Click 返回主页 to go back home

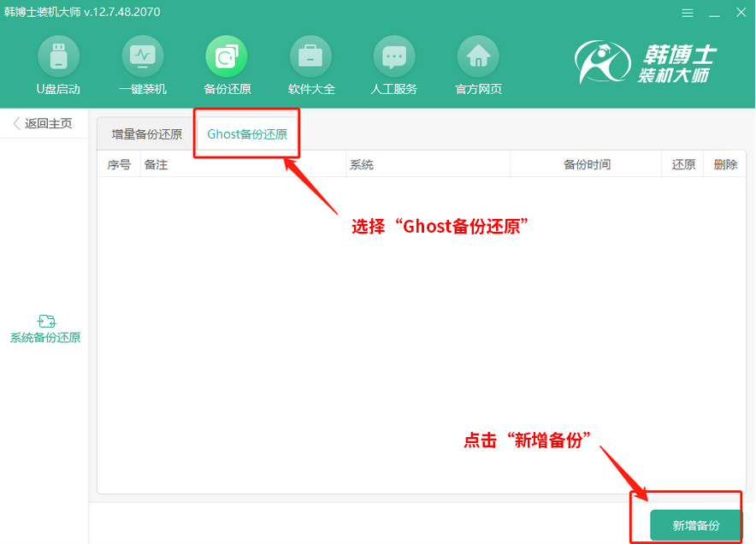43,122
